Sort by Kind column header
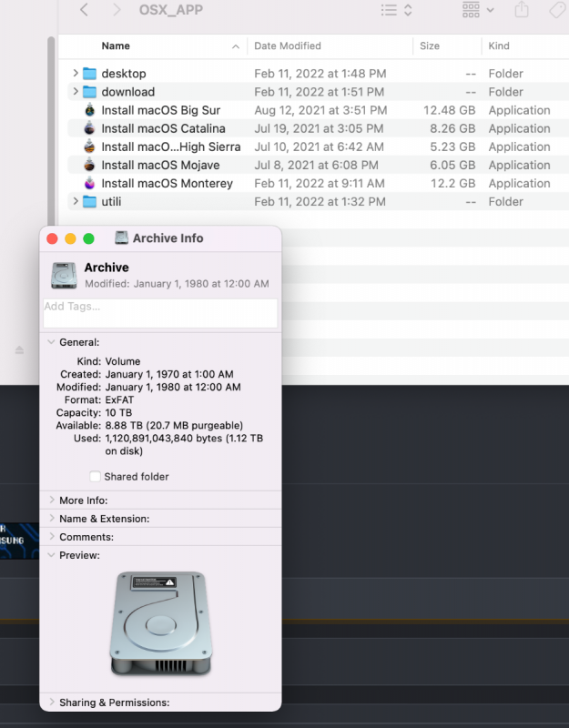This screenshot has height=728, width=569. pos(499,46)
